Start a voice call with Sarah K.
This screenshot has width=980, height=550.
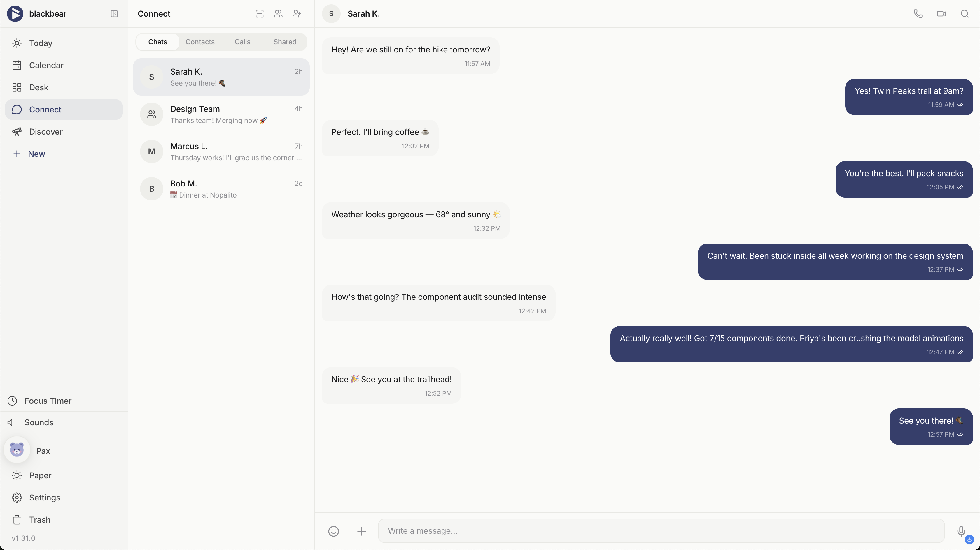pyautogui.click(x=918, y=14)
